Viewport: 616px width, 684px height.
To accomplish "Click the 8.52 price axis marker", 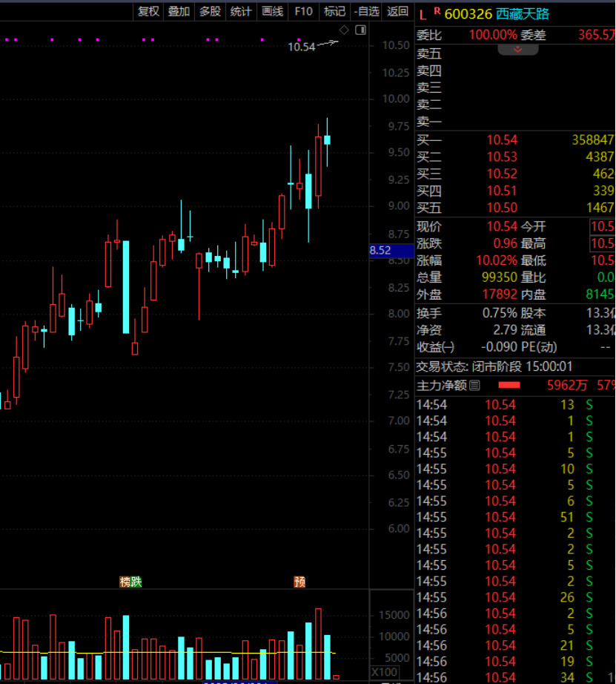I will tap(391, 251).
